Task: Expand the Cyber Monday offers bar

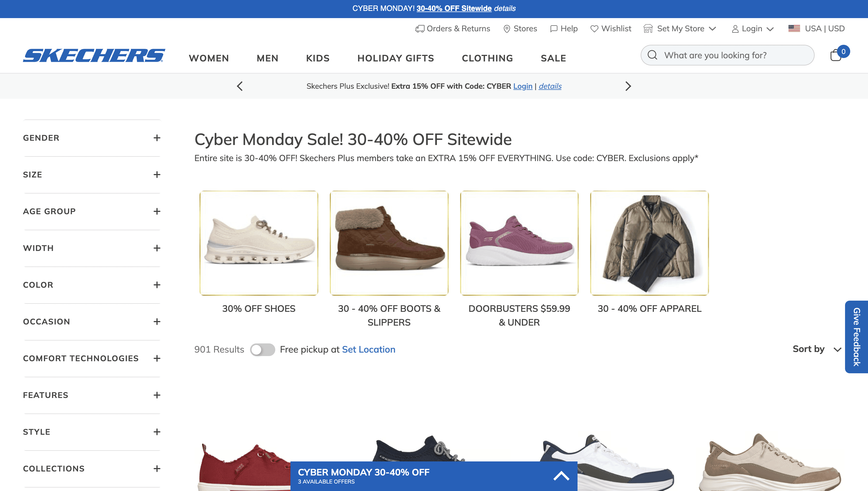Action: coord(561,476)
